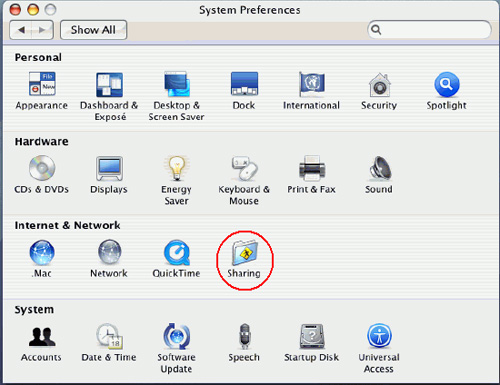
Task: Click the Show All button
Action: point(93,30)
